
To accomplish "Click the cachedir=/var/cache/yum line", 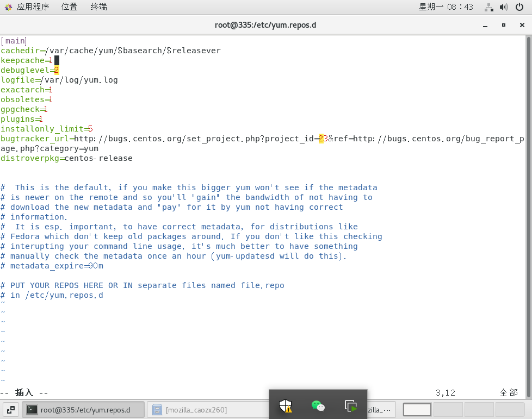I will 110,51.
